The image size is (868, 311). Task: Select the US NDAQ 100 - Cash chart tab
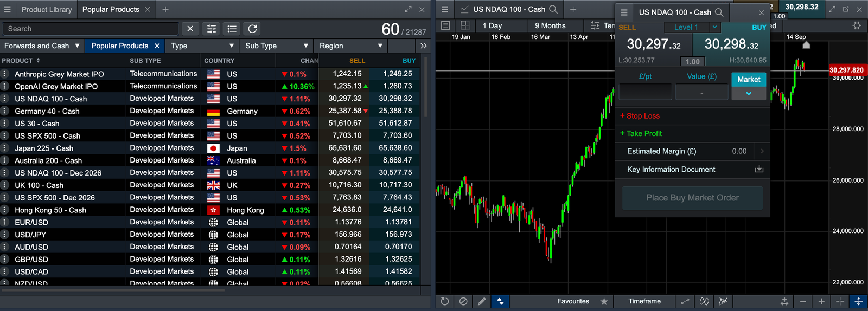509,9
